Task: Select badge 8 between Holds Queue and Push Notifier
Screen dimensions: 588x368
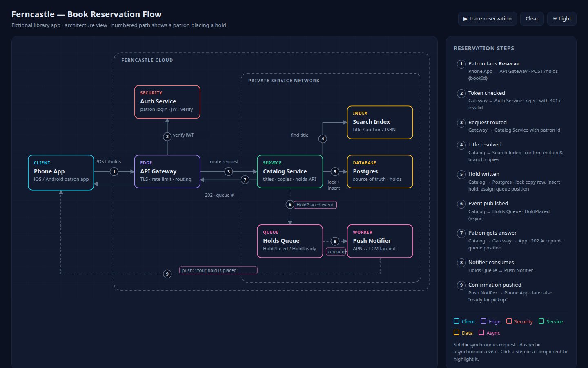Action: (x=335, y=241)
